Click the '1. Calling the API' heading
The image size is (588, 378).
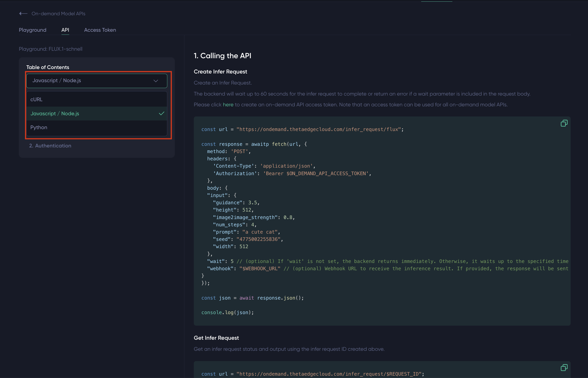click(222, 56)
